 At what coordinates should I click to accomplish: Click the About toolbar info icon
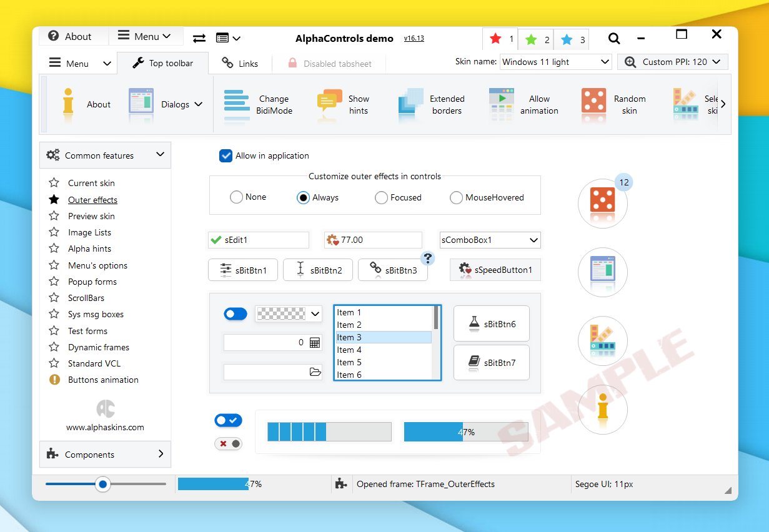click(68, 104)
